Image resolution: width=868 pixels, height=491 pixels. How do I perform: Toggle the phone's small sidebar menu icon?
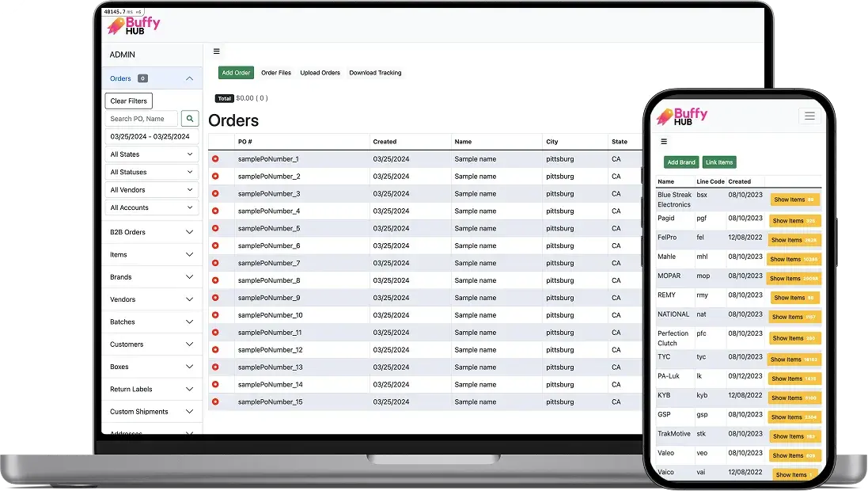click(x=664, y=141)
